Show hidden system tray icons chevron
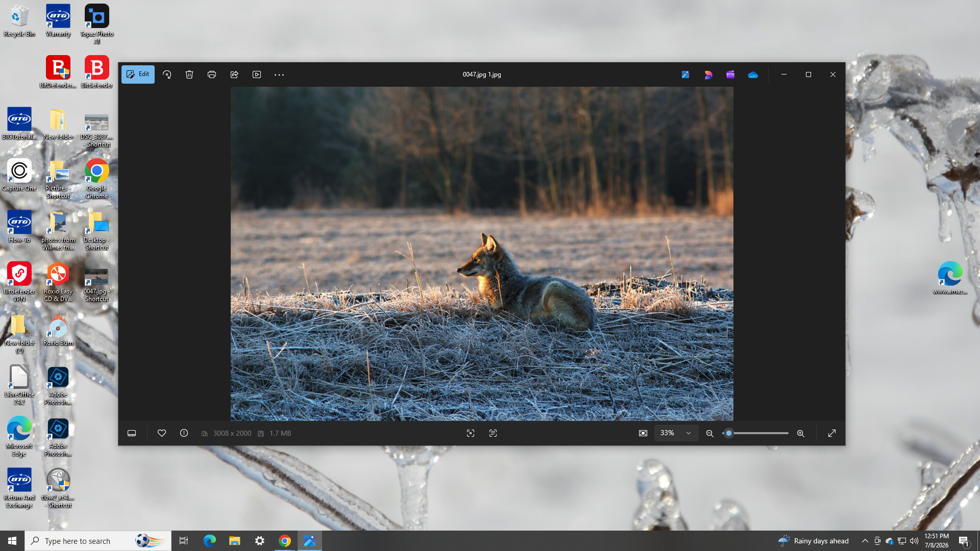 point(865,541)
